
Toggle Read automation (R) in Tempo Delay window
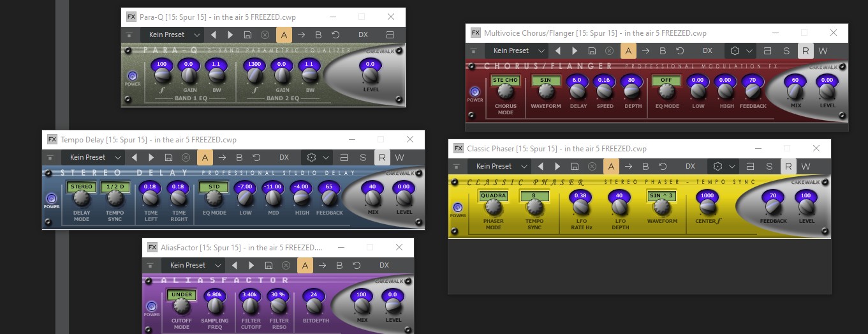382,157
